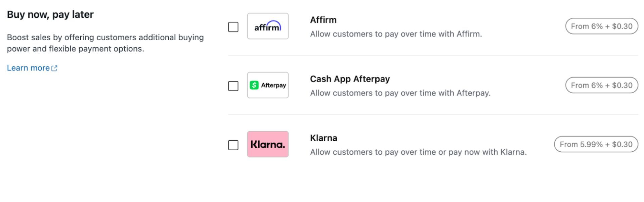Select the Affirm provider logo thumbnail
This screenshot has height=202, width=644.
pos(268,26)
